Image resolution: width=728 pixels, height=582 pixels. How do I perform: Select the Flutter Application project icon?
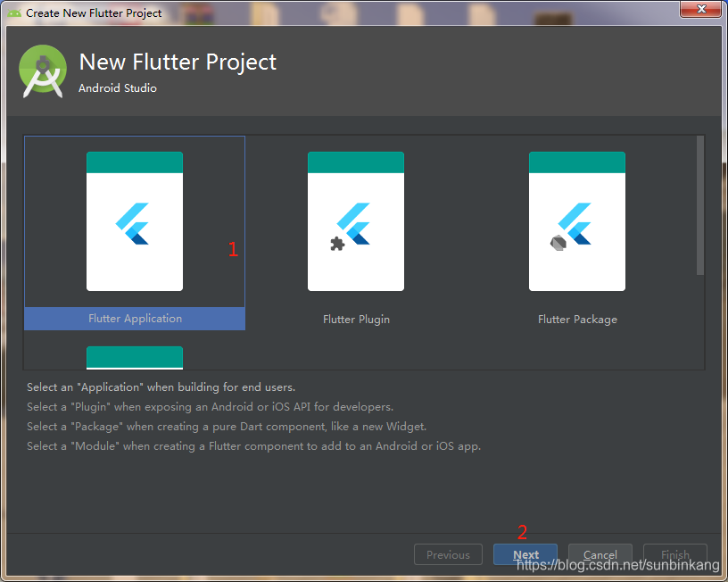[x=135, y=221]
